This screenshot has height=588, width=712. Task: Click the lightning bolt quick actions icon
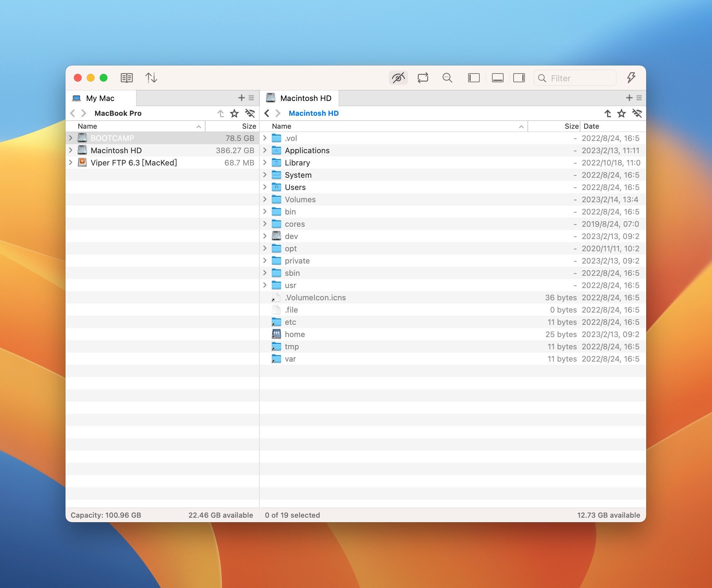631,77
